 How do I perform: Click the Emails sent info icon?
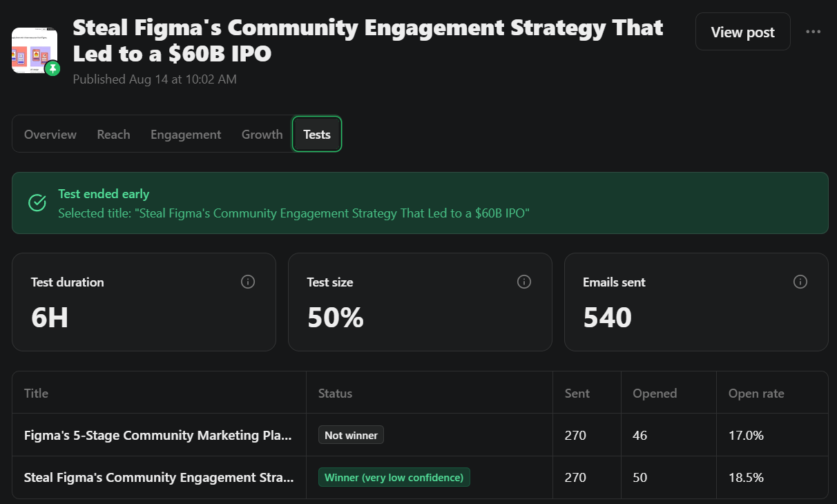[x=800, y=282]
